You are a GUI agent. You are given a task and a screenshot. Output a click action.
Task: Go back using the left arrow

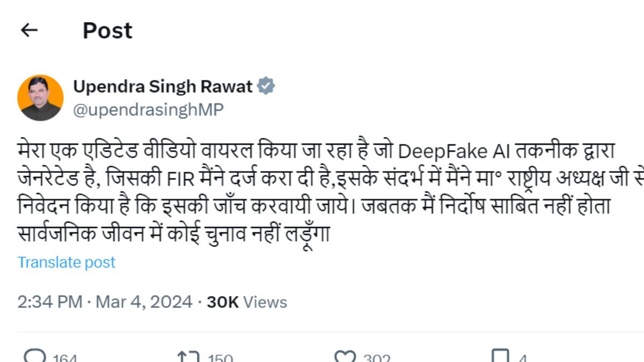[29, 31]
